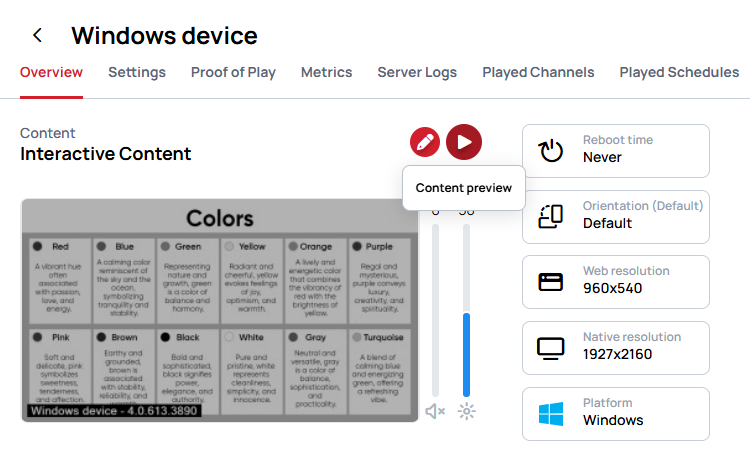Click the muted speaker volume icon
This screenshot has width=750, height=463.
(x=435, y=411)
